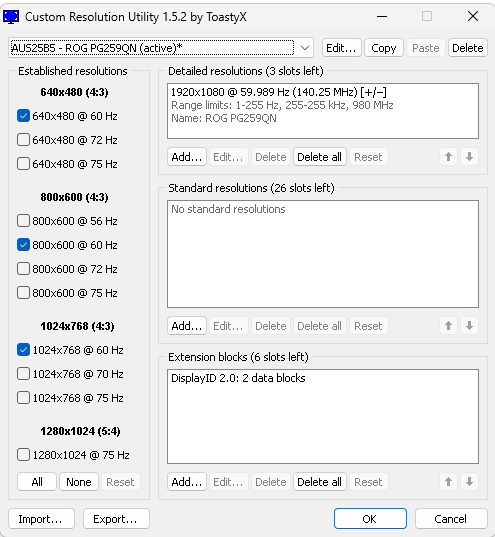Select DisplayID 2.0: 2 data blocks entry
This screenshot has width=495, height=537.
(323, 378)
